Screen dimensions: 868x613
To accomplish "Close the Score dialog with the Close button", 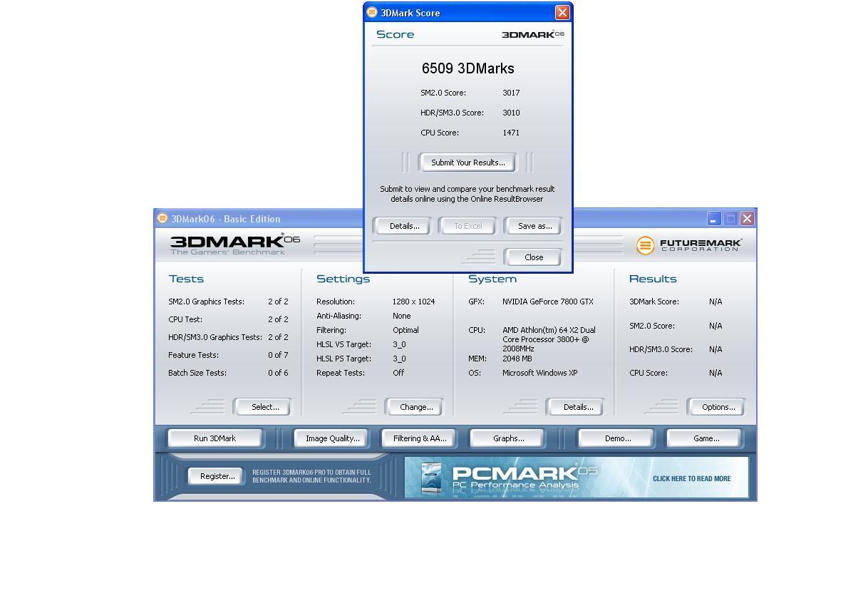I will [x=533, y=257].
